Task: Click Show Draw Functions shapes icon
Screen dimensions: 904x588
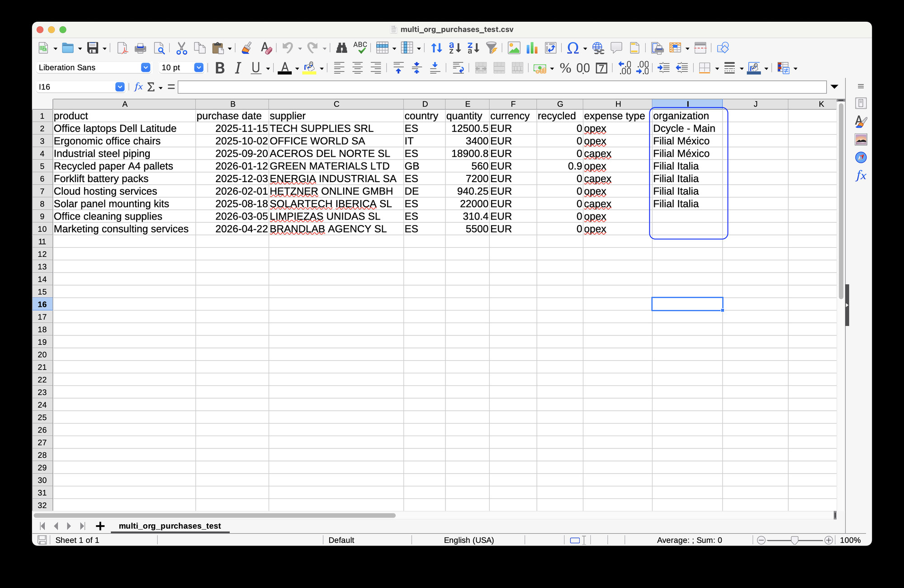Action: (723, 48)
